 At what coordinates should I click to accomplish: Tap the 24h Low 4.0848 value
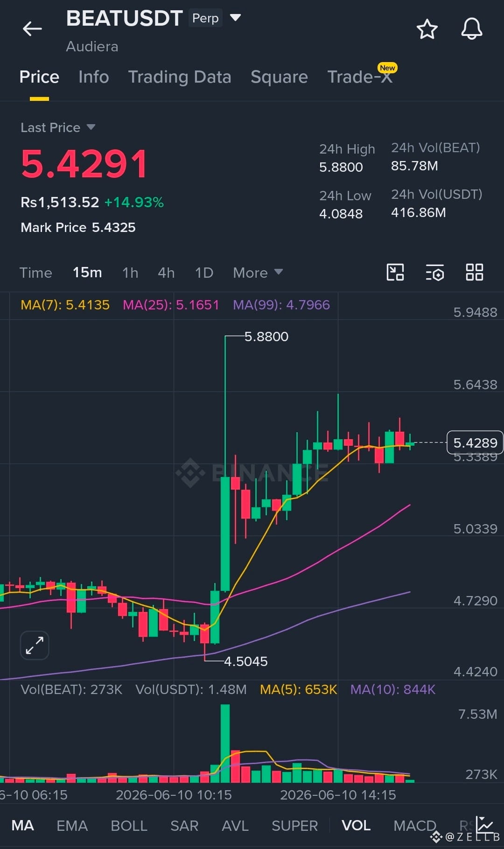point(341,214)
